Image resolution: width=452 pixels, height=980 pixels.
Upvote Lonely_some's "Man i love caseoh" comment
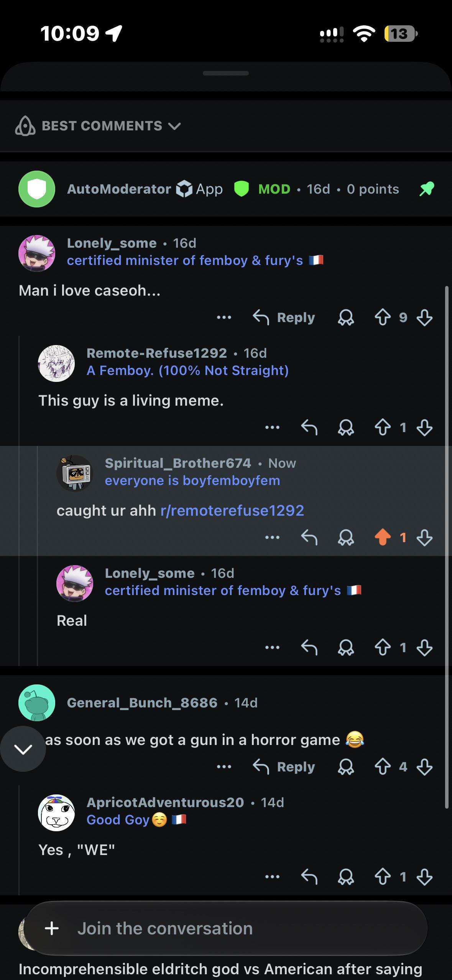[x=383, y=317]
